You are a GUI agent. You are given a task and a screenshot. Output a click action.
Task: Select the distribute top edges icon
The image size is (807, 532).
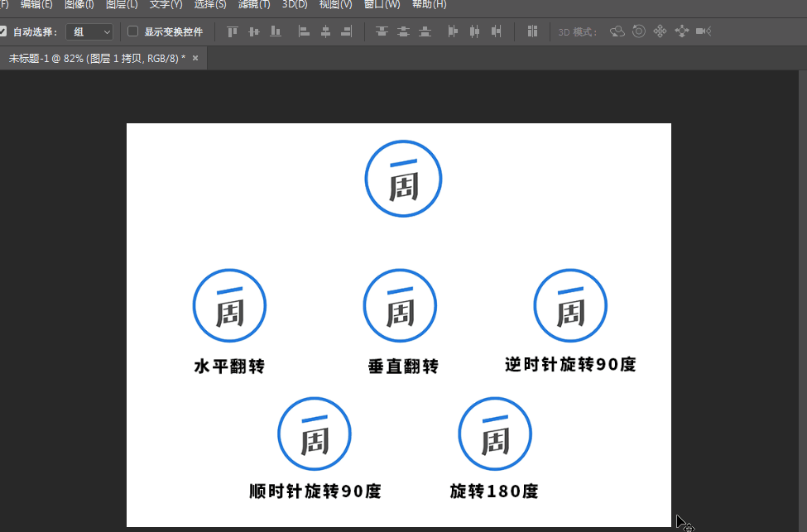(380, 31)
